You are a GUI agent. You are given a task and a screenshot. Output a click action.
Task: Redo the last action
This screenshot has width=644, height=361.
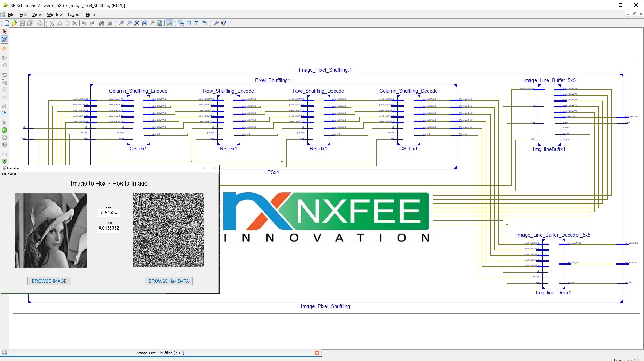(92, 23)
